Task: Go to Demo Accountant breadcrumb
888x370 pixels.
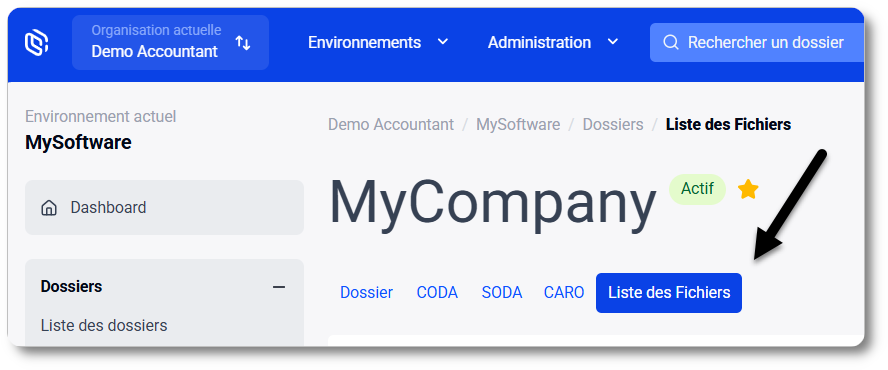Action: coord(391,124)
